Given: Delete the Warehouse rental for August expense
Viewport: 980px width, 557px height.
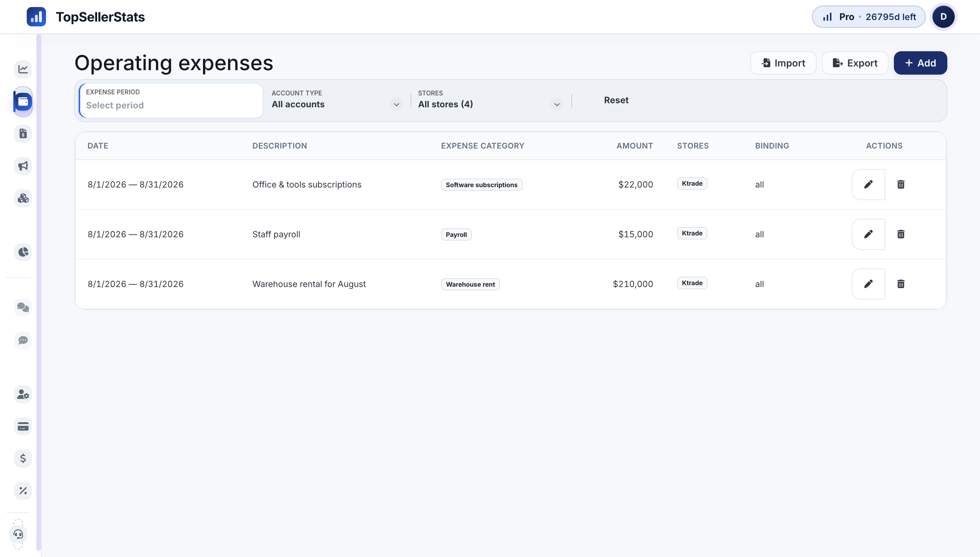Looking at the screenshot, I should [x=901, y=284].
